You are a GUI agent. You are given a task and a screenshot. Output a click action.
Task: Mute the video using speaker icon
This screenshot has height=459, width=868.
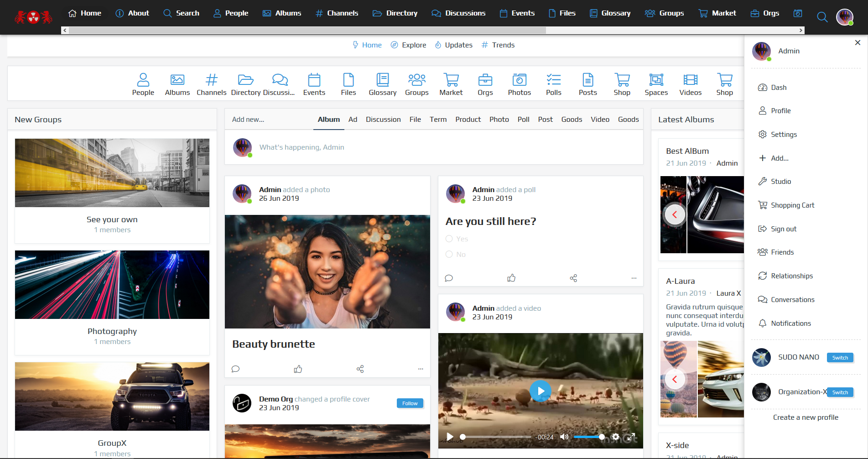point(564,437)
